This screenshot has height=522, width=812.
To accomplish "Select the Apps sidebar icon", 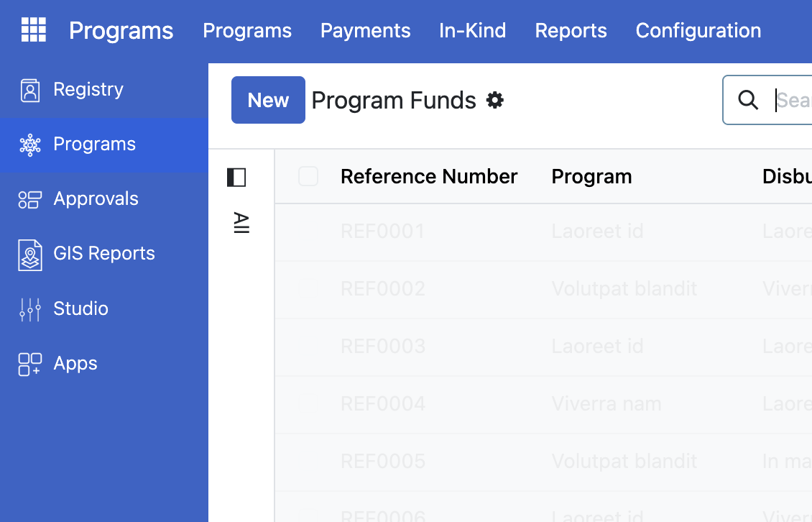I will (x=29, y=363).
